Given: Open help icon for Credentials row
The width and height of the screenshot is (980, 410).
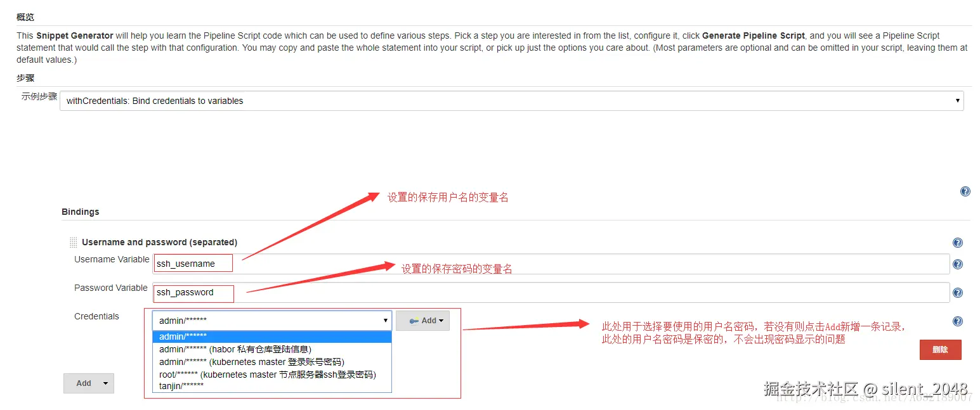Looking at the screenshot, I should (958, 321).
